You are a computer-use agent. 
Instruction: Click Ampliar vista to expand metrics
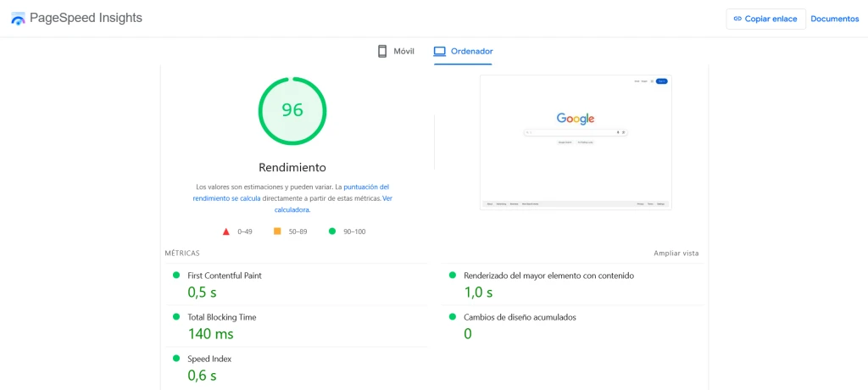[676, 253]
